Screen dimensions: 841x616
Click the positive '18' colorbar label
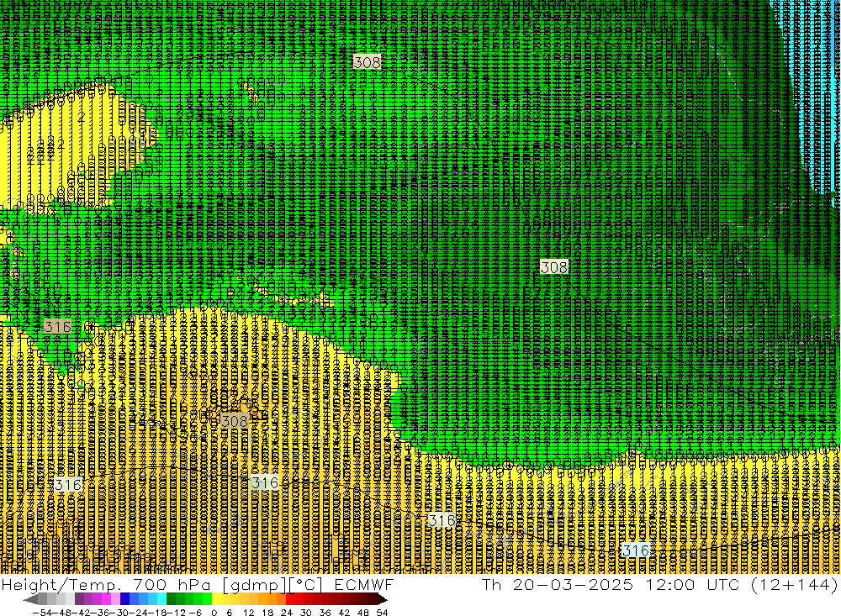click(267, 613)
